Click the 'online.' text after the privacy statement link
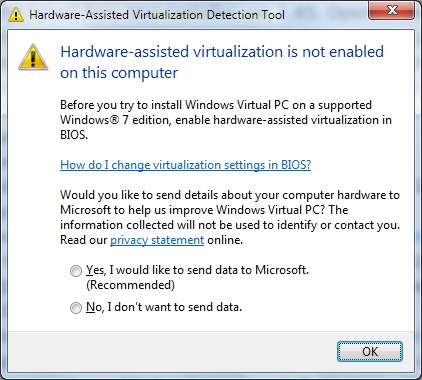Image resolution: width=422 pixels, height=380 pixels. 225,240
